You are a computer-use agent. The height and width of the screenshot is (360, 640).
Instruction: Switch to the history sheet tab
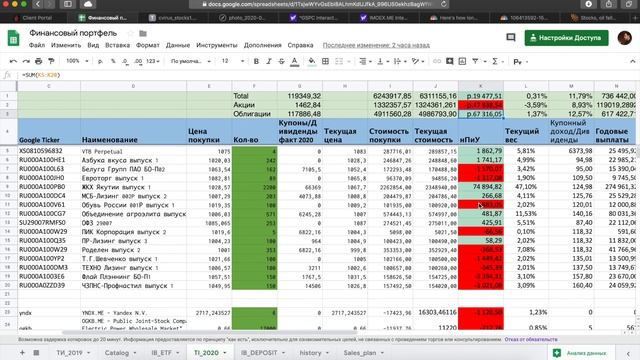click(314, 353)
